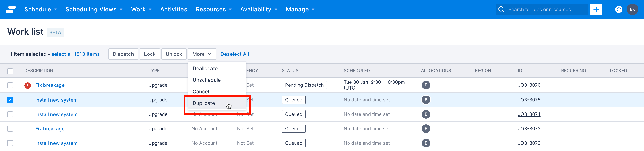Click allocation avatar E for JOB-3076
This screenshot has width=644, height=151.
pos(426,85)
